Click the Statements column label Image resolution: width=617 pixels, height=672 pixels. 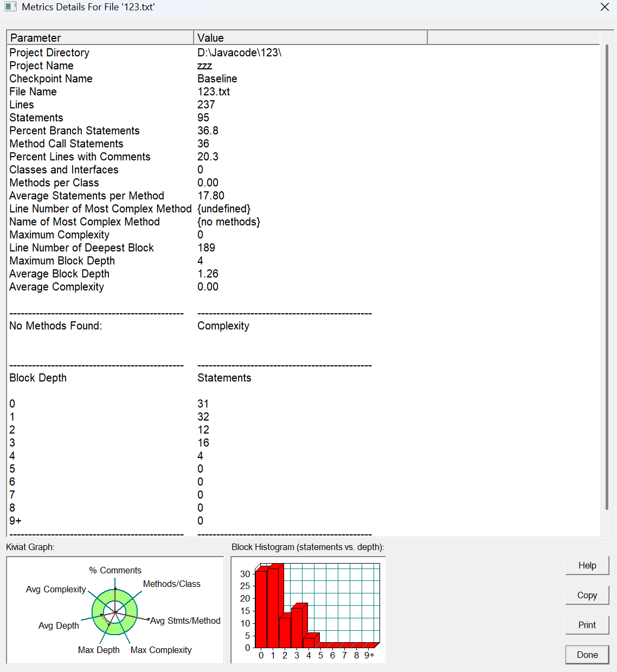(224, 378)
